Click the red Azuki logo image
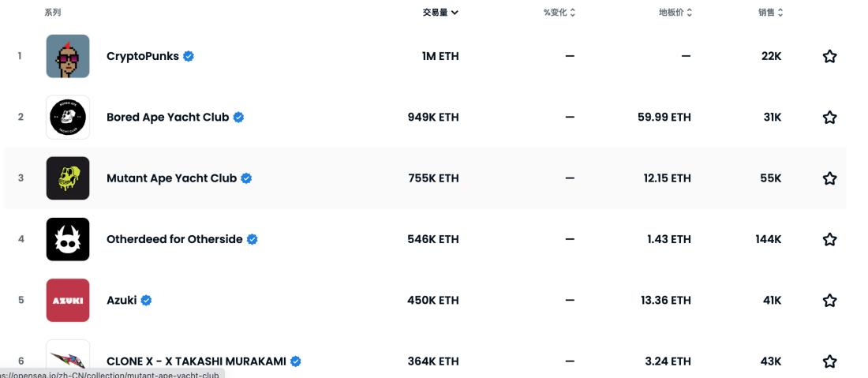868x378 pixels. pos(68,301)
